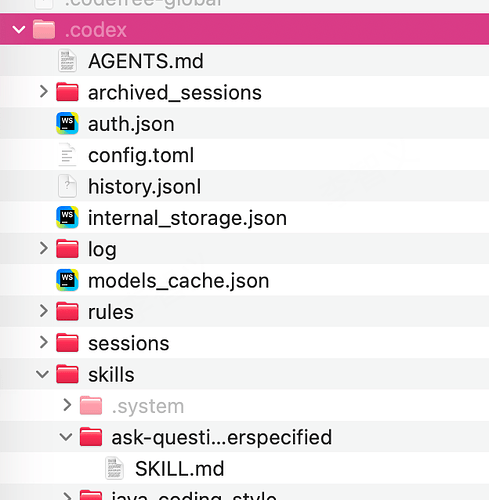The height and width of the screenshot is (500, 489).
Task: Select the .system folder name
Action: (x=148, y=406)
